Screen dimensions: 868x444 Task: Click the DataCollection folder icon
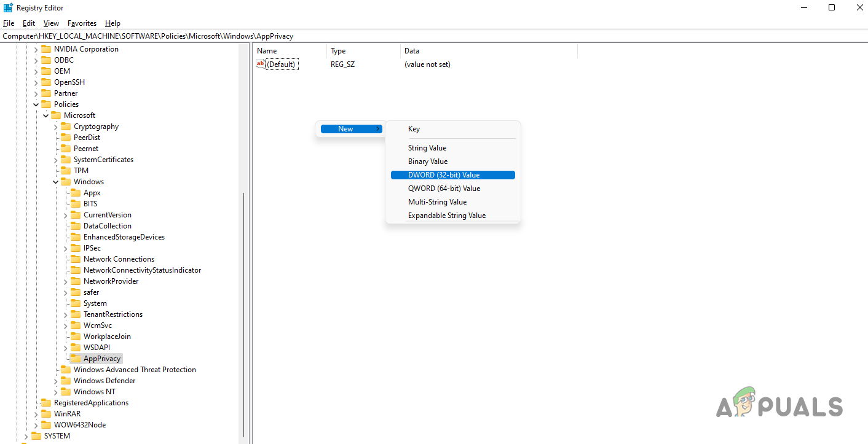(76, 226)
